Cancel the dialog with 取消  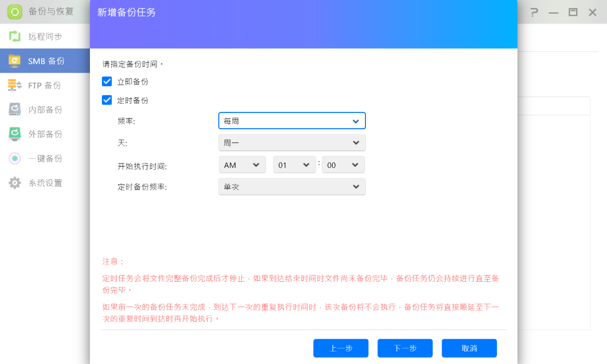click(x=469, y=348)
